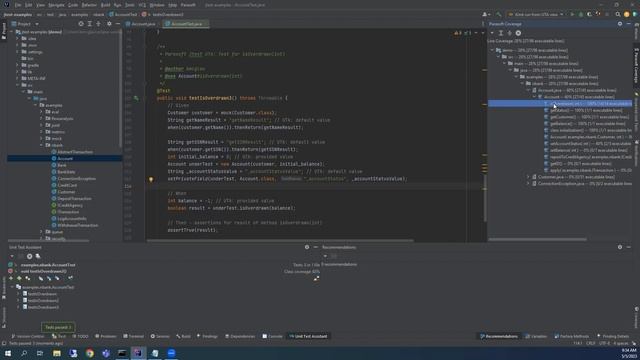Click the Windows Start button
This screenshot has width=640, height=360.
pos(7,353)
